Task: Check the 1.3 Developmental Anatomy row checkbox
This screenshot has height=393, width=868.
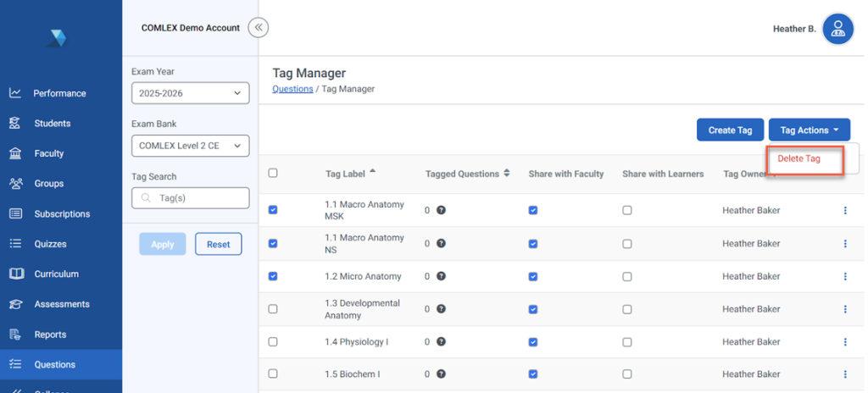Action: tap(273, 309)
